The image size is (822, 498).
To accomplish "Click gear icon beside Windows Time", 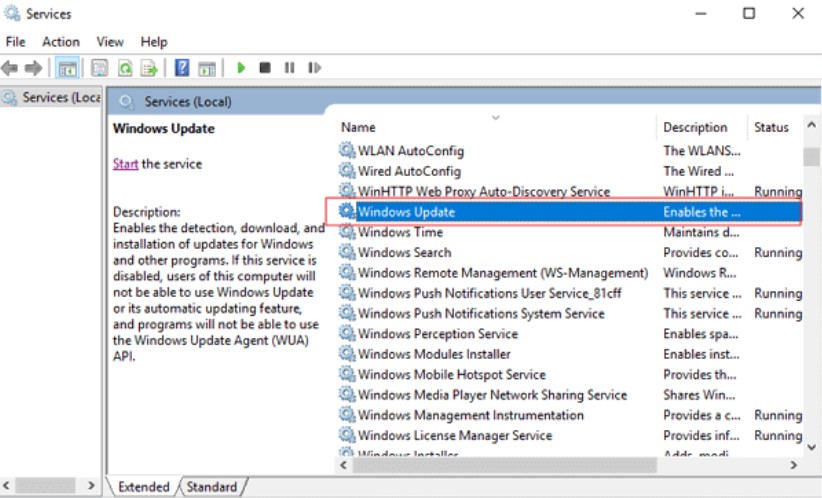I will point(347,232).
